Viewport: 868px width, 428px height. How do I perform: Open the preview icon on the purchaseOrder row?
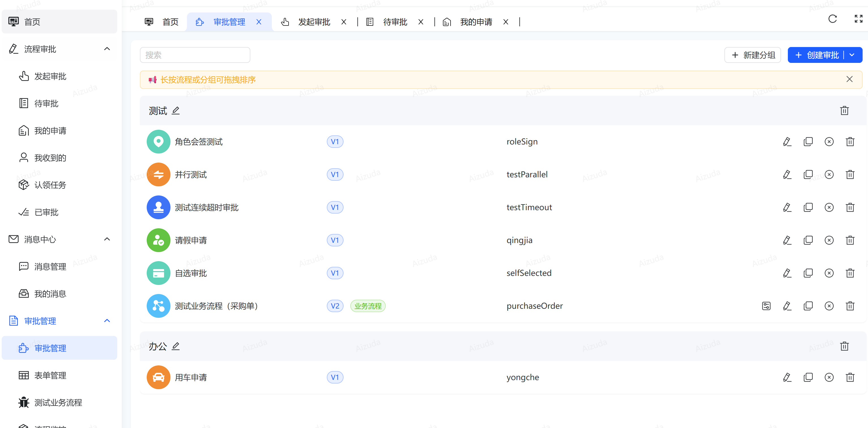(x=767, y=306)
